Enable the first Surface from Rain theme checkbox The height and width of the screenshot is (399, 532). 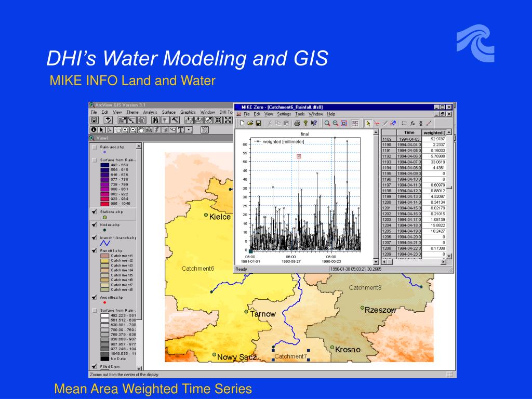pos(95,160)
